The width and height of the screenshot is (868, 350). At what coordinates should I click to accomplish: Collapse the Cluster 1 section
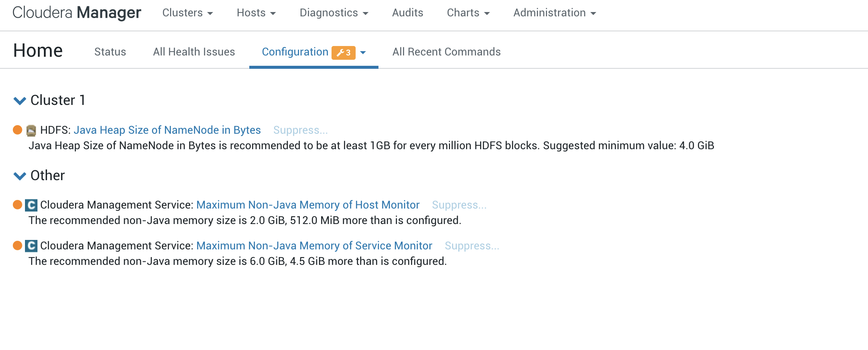[20, 101]
